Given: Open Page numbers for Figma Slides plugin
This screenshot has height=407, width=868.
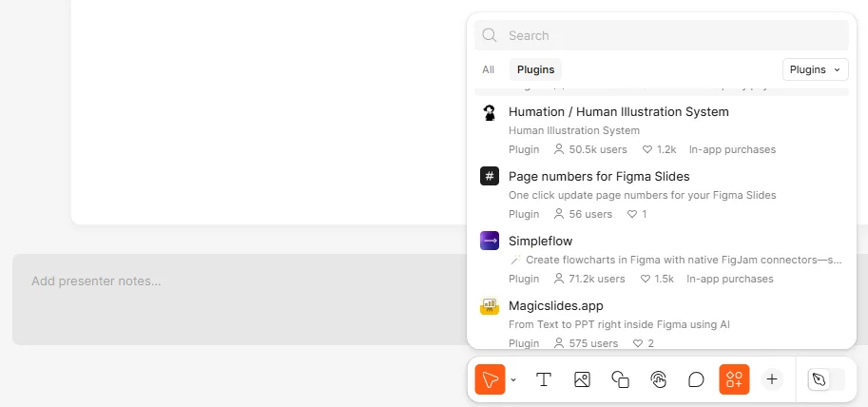Looking at the screenshot, I should (599, 176).
